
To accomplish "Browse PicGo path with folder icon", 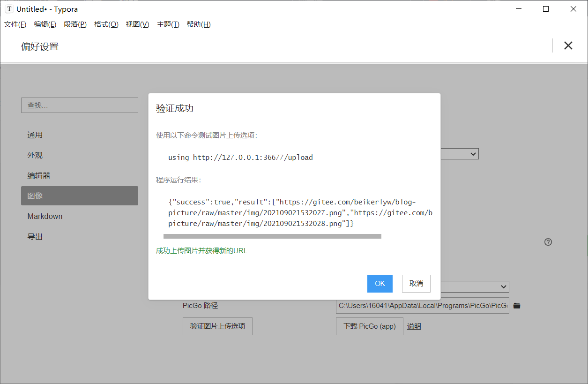I will tap(517, 306).
